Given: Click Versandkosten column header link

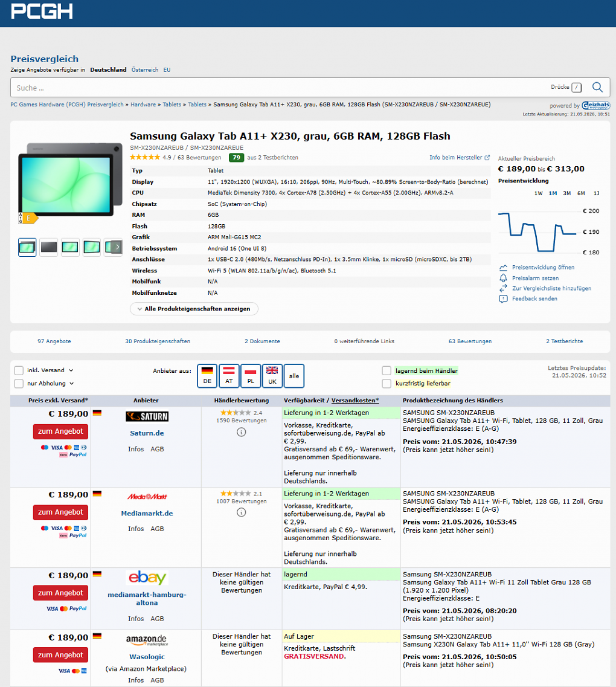Looking at the screenshot, I should [x=355, y=401].
